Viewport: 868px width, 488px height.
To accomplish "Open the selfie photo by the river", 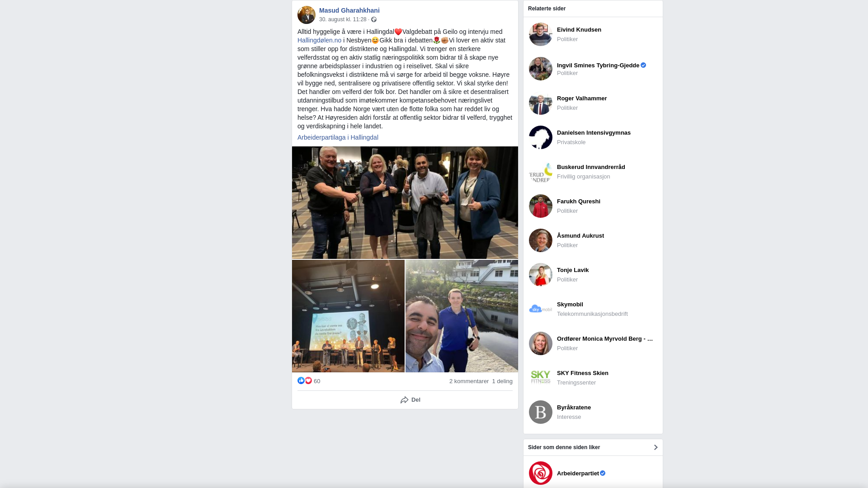I will click(x=462, y=316).
